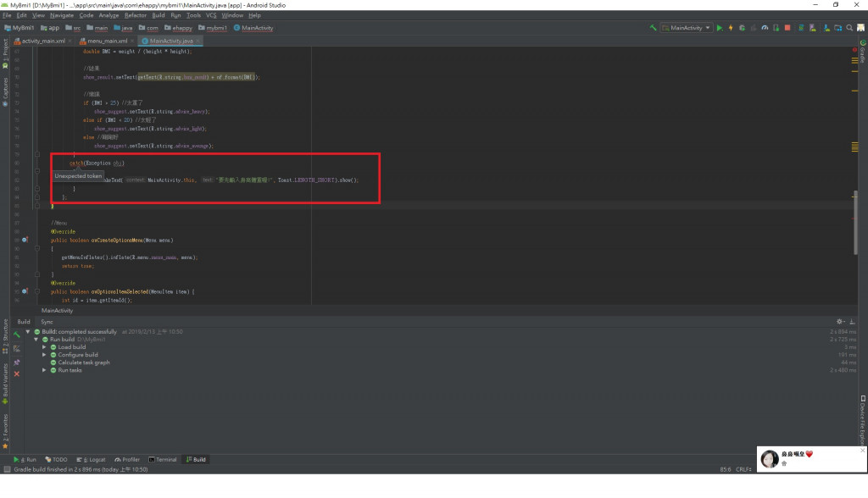Open the Build Variants tool window

[5, 384]
